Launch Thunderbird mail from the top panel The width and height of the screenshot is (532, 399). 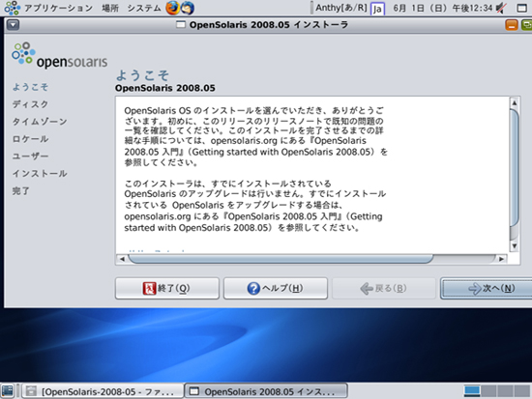[187, 8]
